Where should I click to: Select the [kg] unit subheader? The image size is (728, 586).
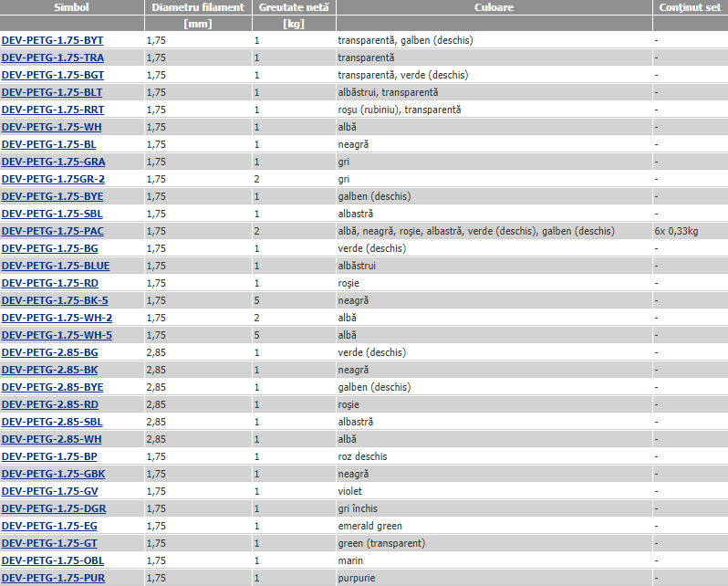point(294,24)
